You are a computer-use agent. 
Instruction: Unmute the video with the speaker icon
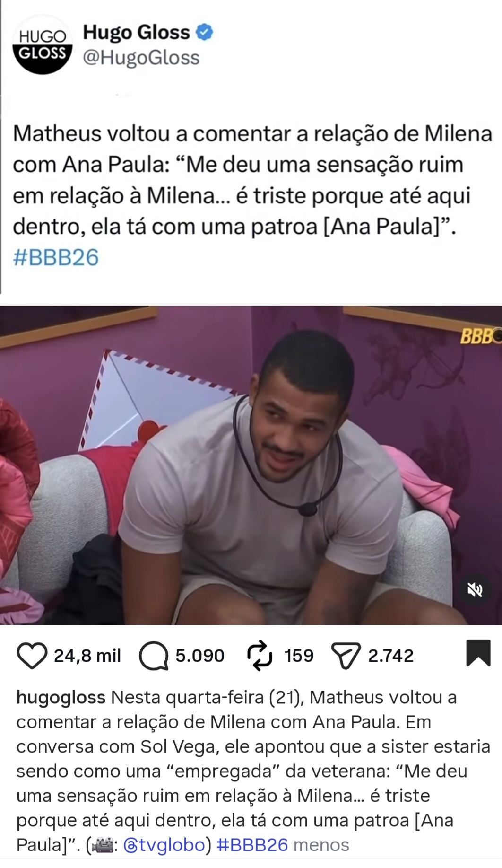point(475,589)
